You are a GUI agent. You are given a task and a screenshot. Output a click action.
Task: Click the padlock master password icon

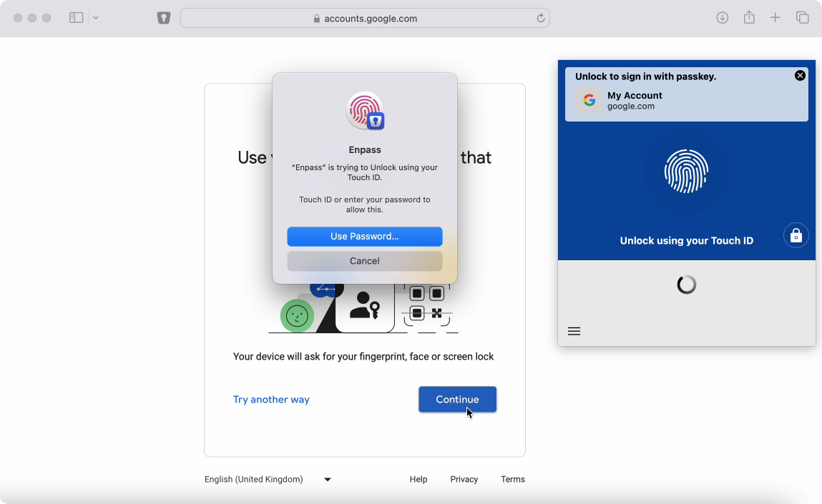click(x=796, y=235)
